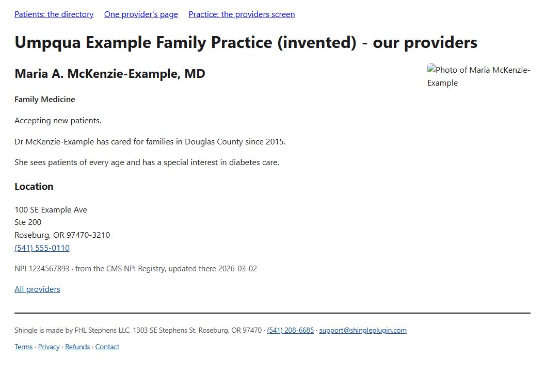The width and height of the screenshot is (545, 392).
Task: Click the practice name page heading
Action: coord(246,42)
